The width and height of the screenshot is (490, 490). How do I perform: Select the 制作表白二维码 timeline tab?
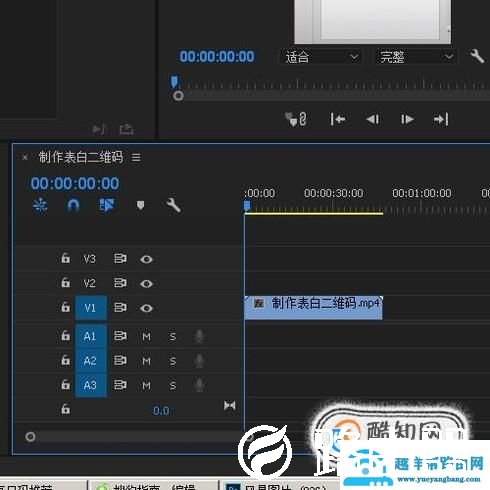click(x=81, y=157)
